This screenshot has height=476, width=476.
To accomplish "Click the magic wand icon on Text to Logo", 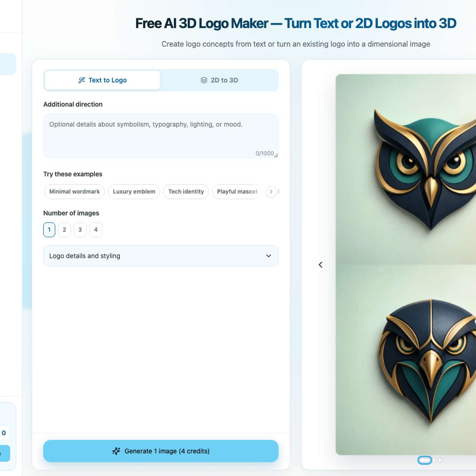I will (82, 80).
